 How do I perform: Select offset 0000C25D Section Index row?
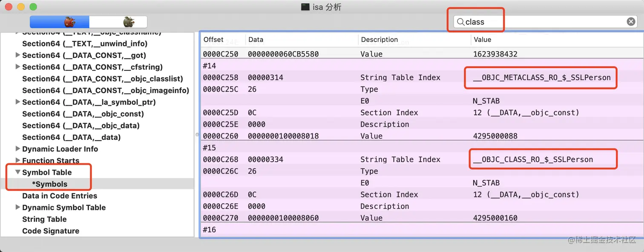tap(422, 113)
